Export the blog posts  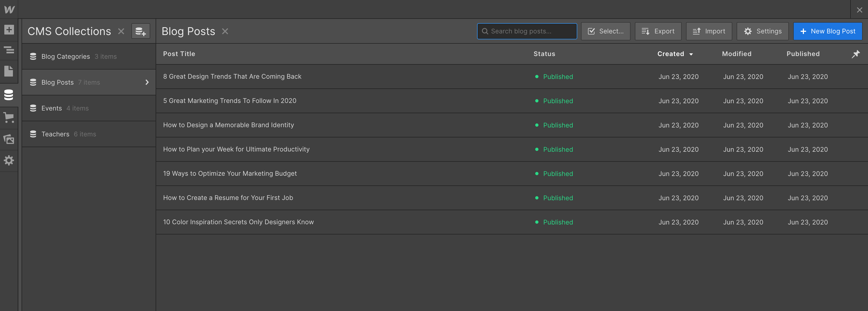[x=658, y=31]
